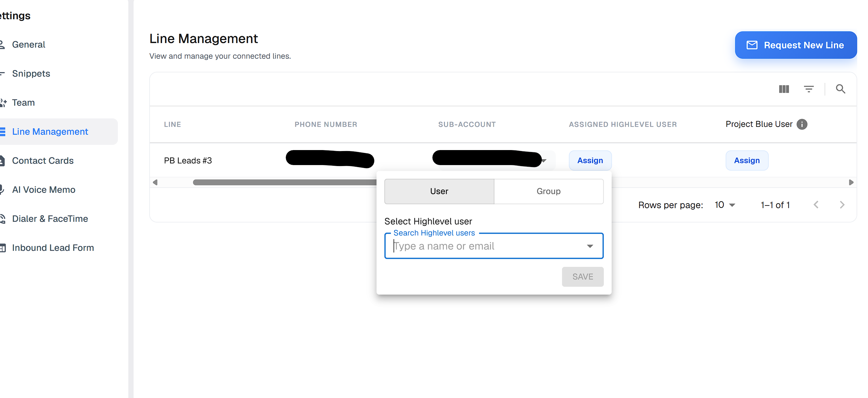868x398 pixels.
Task: Click the PB Leads #3 line cell
Action: [x=188, y=161]
